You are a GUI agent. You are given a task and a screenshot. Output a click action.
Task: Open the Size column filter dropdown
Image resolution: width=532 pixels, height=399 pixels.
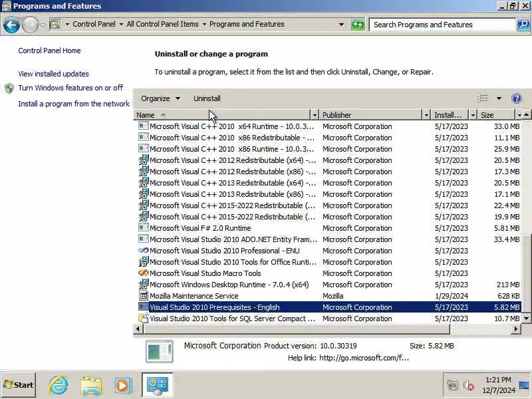click(x=519, y=115)
